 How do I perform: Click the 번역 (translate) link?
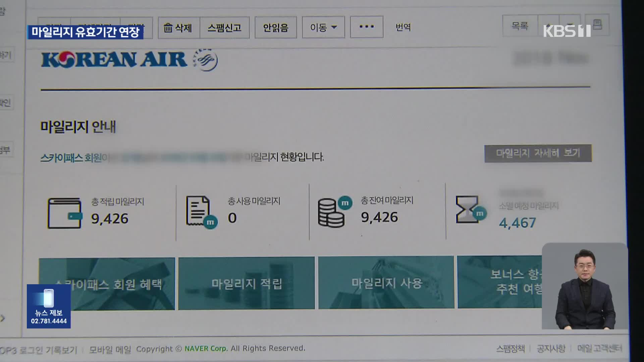point(403,27)
